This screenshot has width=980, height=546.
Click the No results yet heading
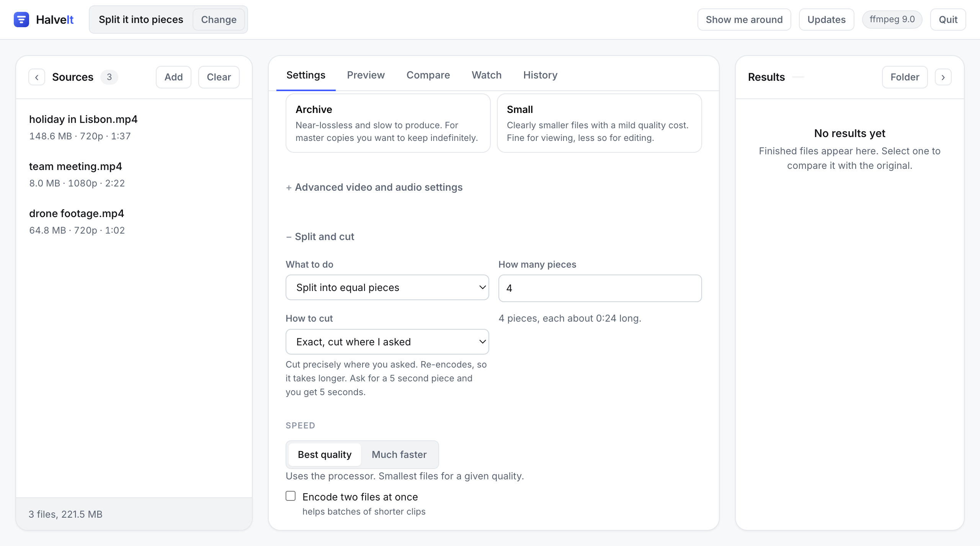849,133
